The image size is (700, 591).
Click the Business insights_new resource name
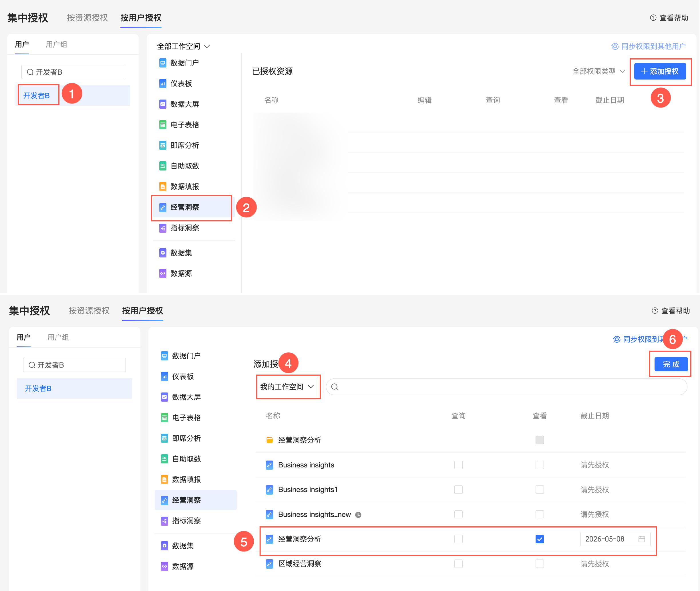(315, 515)
